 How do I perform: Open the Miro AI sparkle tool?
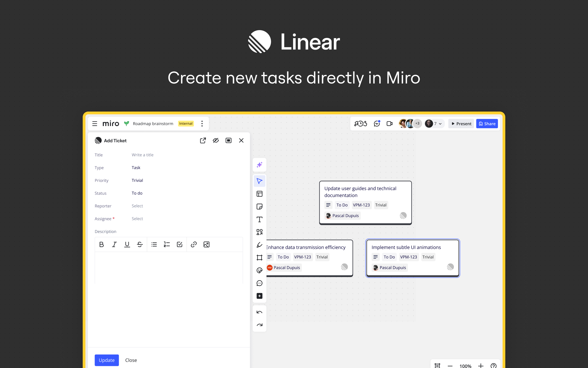coord(260,165)
